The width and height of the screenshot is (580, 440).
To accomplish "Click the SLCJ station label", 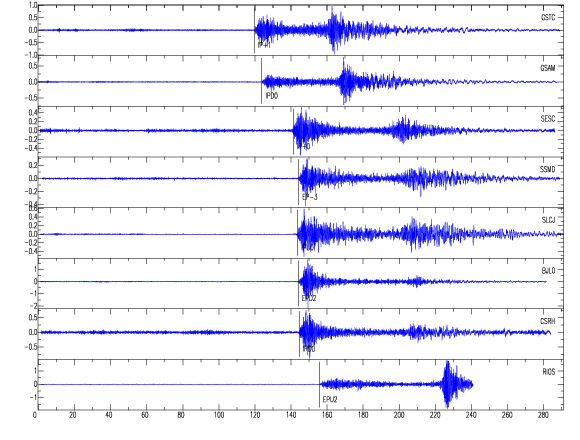I will (x=548, y=220).
